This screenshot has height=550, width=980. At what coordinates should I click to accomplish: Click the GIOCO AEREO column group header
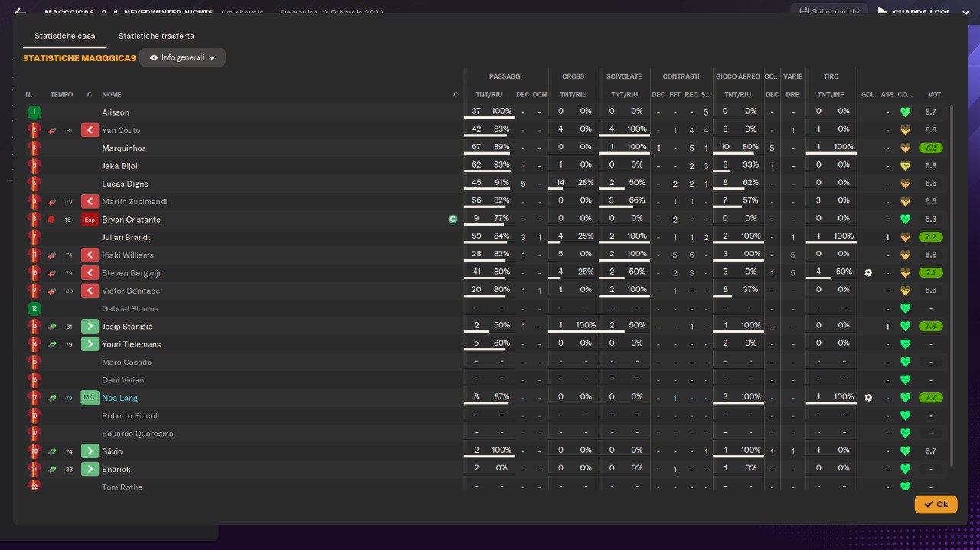(738, 76)
